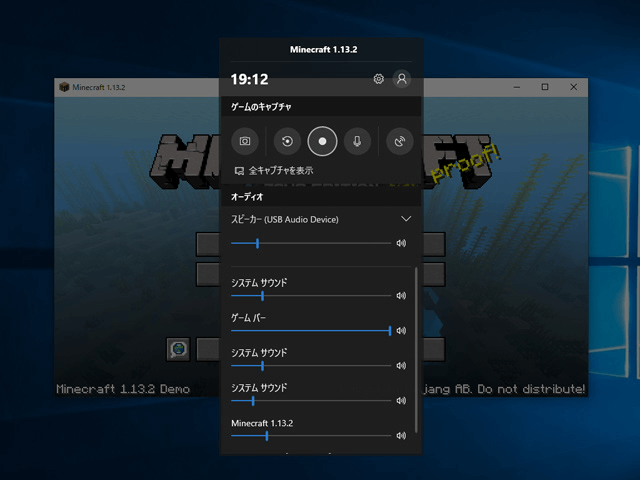This screenshot has width=640, height=480.
Task: Open the Xbox profile icon
Action: 402,79
